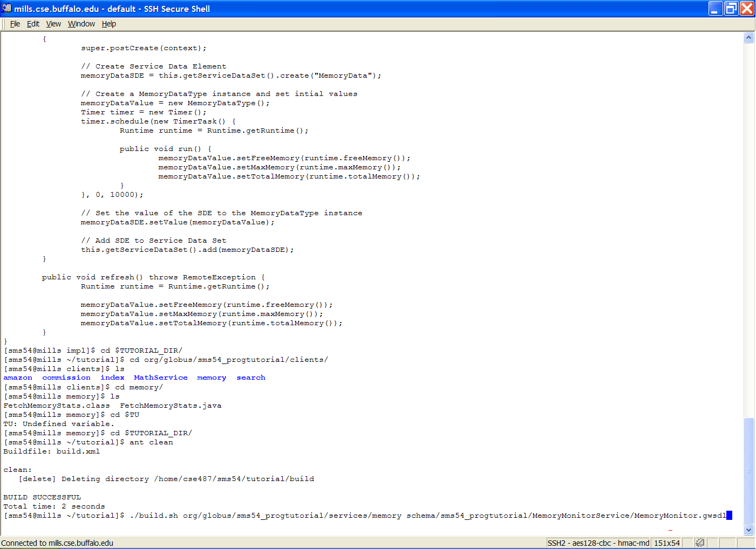Click the vertical scrollbar thumb
The image size is (756, 549).
pos(748,470)
